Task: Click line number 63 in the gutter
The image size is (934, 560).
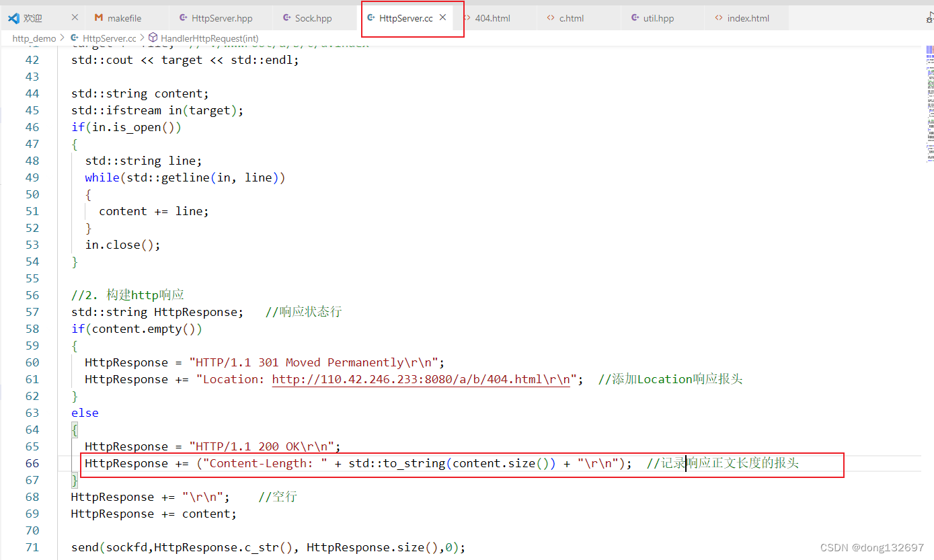Action: [32, 413]
